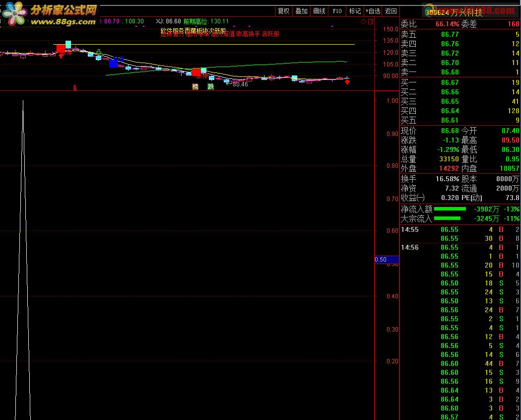Select the 买四 86.64 order row
This screenshot has width=521, height=420.
click(x=460, y=111)
